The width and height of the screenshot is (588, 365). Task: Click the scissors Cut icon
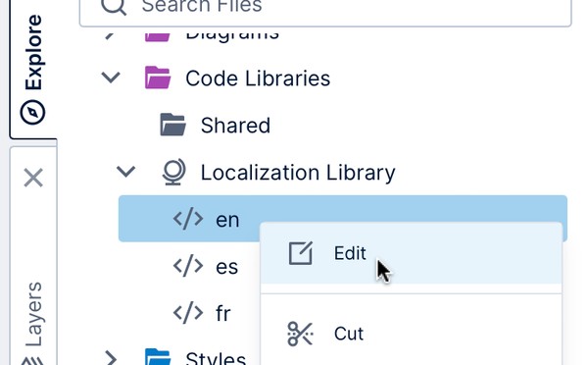pyautogui.click(x=300, y=334)
